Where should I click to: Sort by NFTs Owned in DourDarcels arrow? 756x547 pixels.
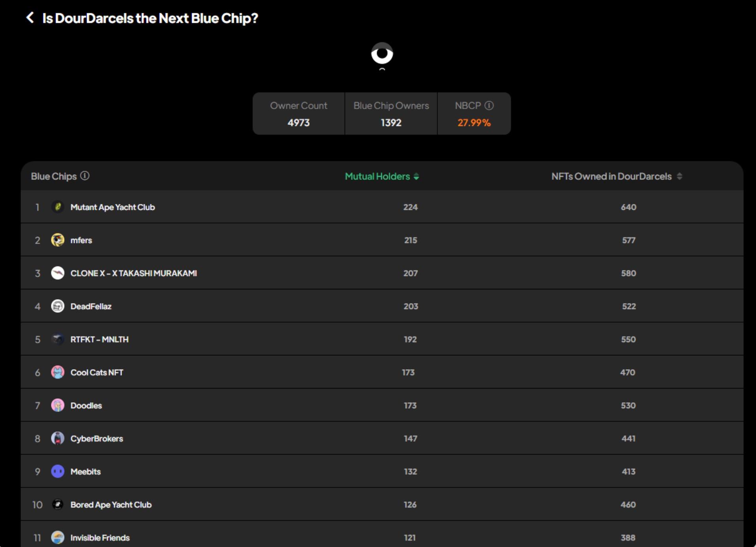tap(679, 176)
